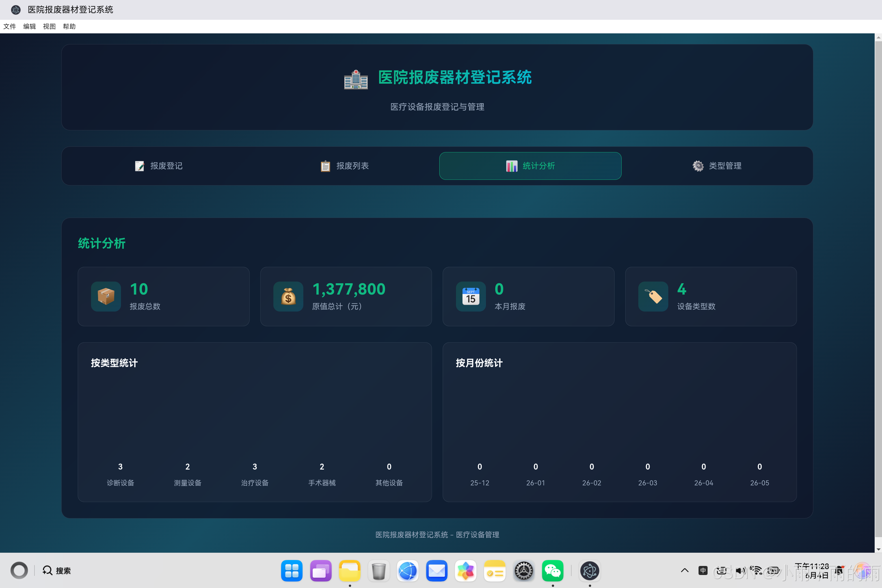The width and height of the screenshot is (882, 588).
Task: Open the purple multi-window app in dock
Action: 321,570
